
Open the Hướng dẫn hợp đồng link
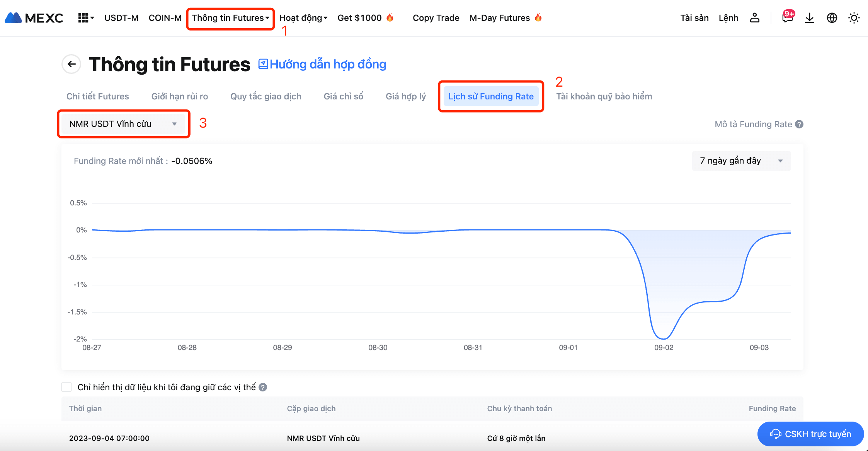(x=322, y=64)
